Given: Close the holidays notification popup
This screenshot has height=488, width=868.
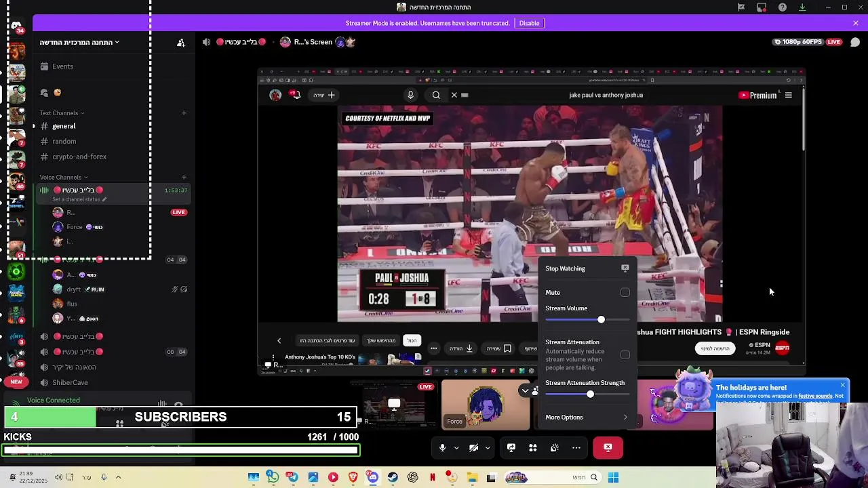Looking at the screenshot, I should coord(842,385).
